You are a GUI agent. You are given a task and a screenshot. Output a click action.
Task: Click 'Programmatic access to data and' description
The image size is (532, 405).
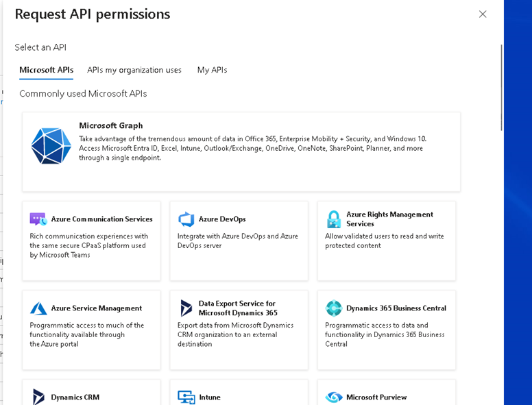(x=385, y=334)
